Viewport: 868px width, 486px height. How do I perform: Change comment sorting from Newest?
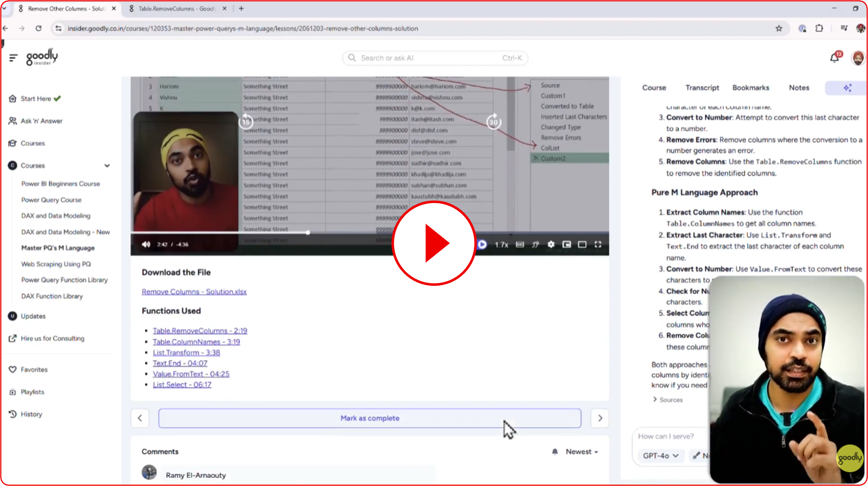(x=582, y=452)
